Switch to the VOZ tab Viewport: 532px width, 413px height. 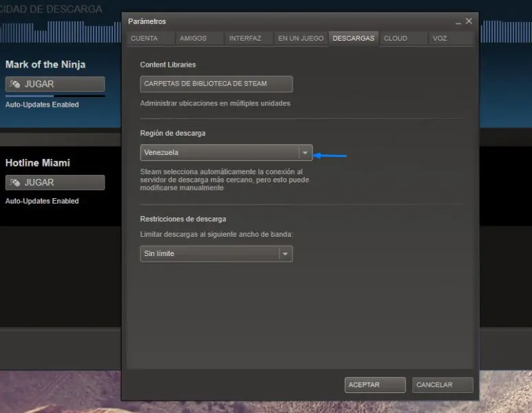[450, 39]
